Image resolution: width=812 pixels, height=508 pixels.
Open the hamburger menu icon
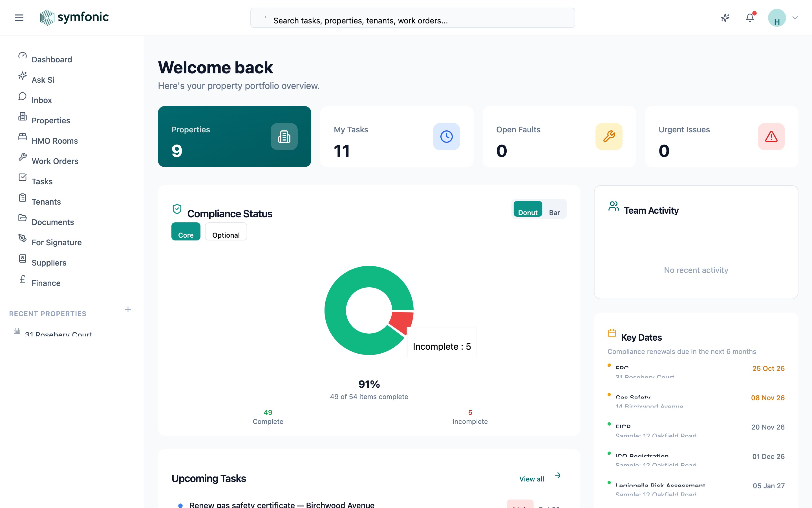(19, 18)
